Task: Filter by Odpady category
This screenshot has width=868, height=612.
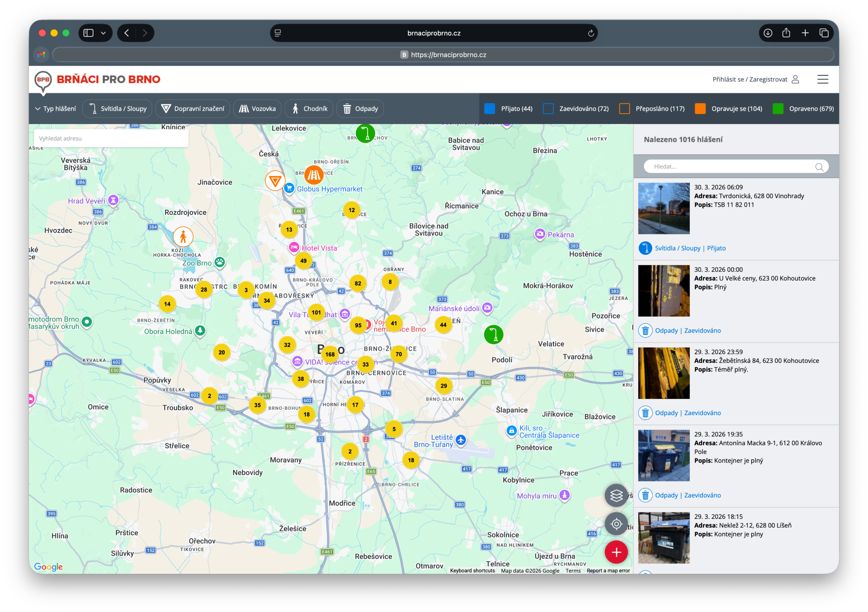Action: point(360,109)
